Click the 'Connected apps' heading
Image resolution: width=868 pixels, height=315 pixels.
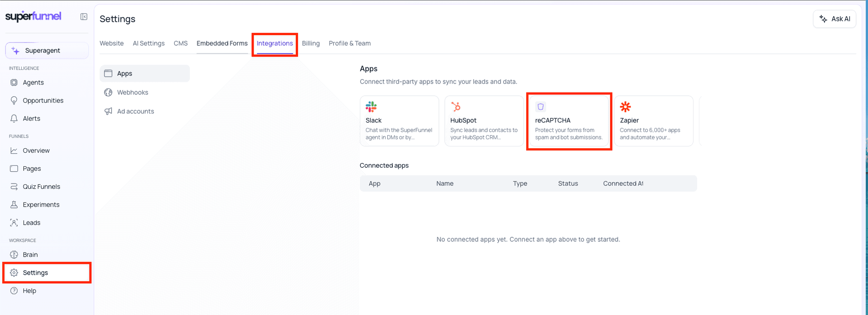point(384,165)
